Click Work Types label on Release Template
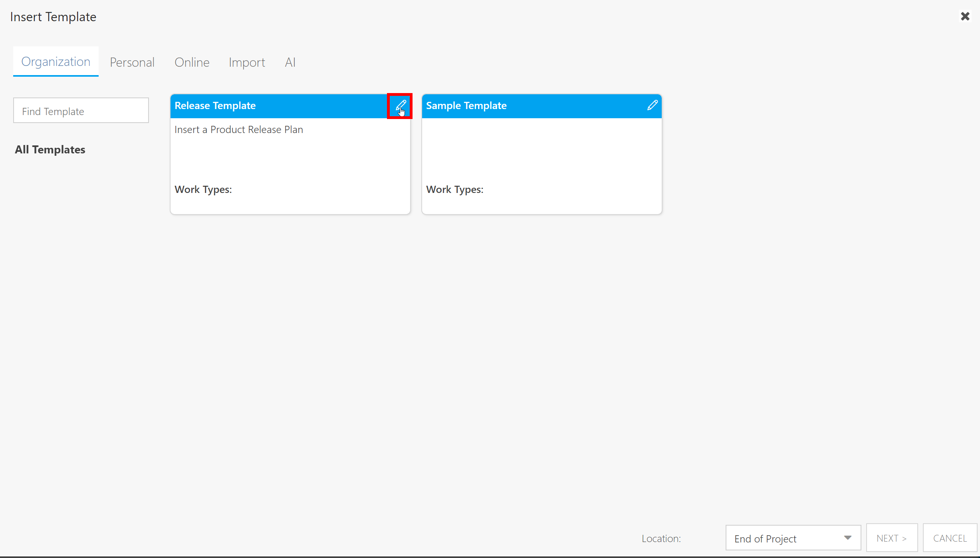 pos(203,189)
